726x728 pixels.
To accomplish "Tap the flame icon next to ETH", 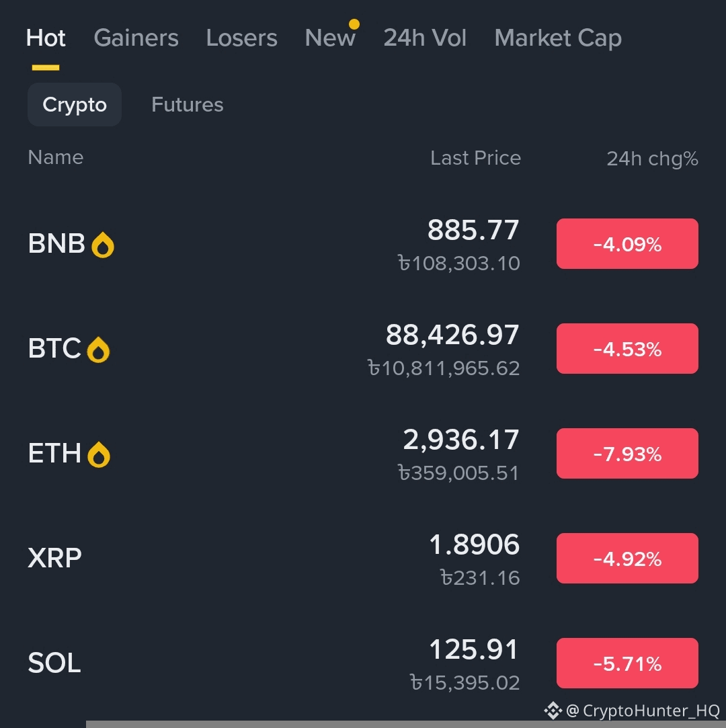I will point(99,454).
